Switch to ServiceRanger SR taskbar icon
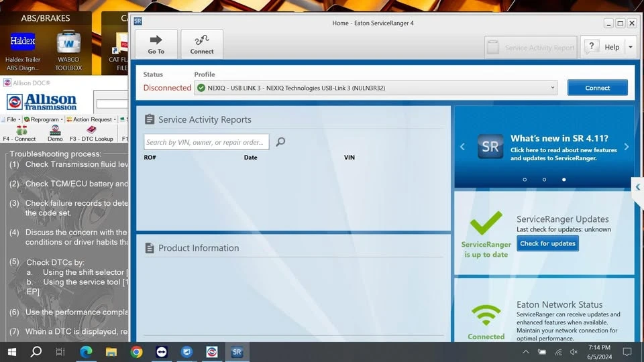The width and height of the screenshot is (644, 362). [237, 352]
